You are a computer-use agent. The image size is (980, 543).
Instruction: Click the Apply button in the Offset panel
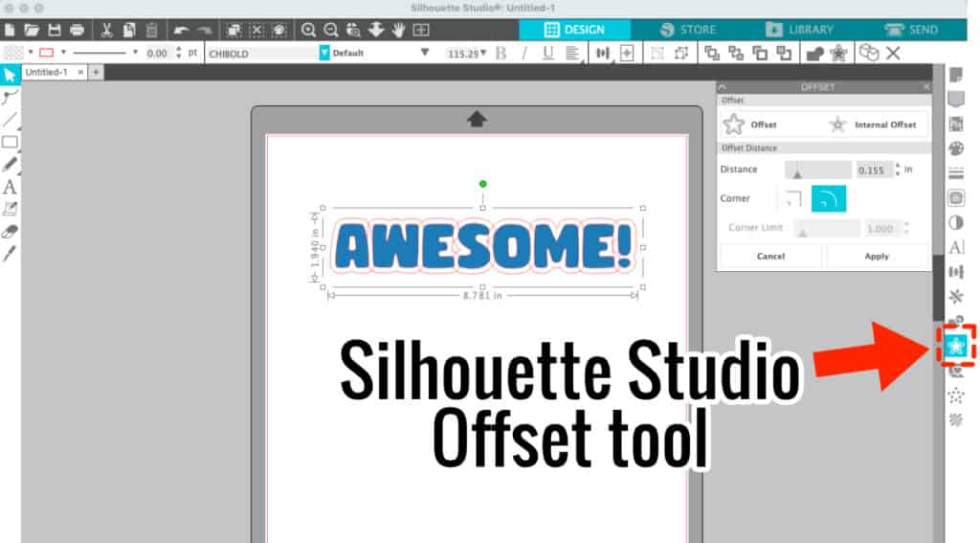click(x=877, y=257)
